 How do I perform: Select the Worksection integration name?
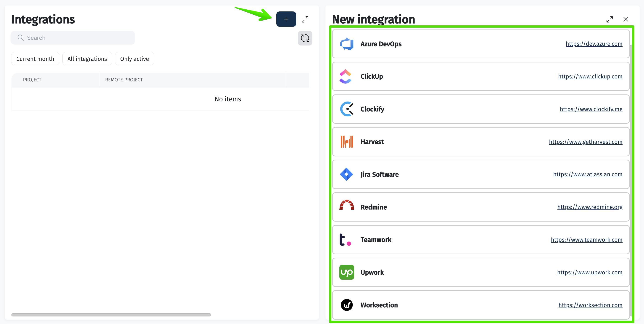pyautogui.click(x=379, y=305)
